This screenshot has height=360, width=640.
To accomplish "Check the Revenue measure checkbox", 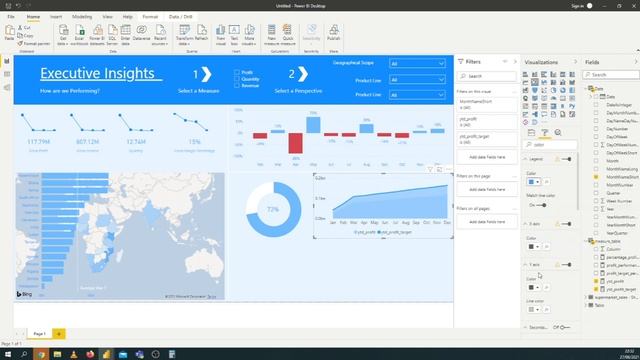I will tap(237, 85).
